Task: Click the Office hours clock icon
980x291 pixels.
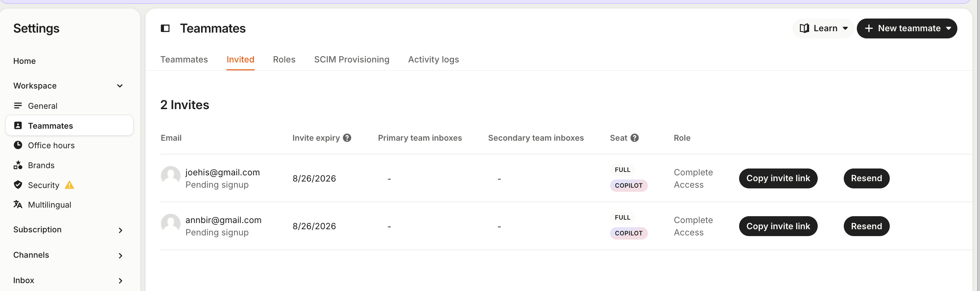Action: pyautogui.click(x=18, y=145)
